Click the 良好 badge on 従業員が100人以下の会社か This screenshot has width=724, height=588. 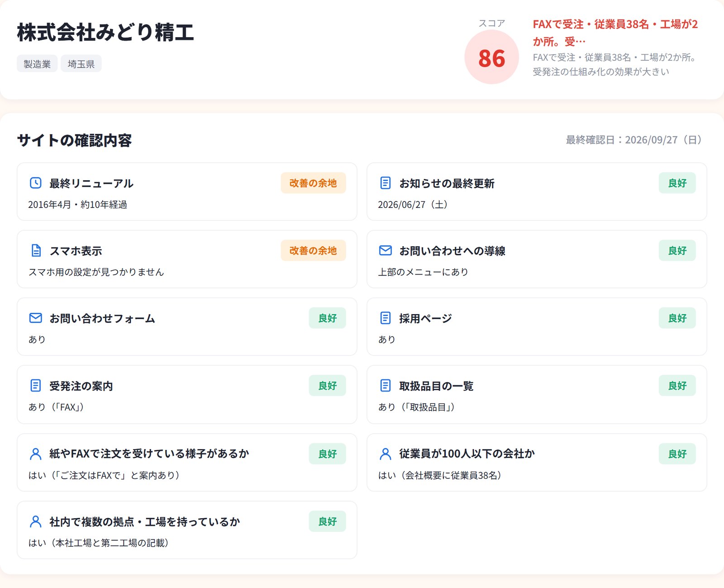coord(677,454)
